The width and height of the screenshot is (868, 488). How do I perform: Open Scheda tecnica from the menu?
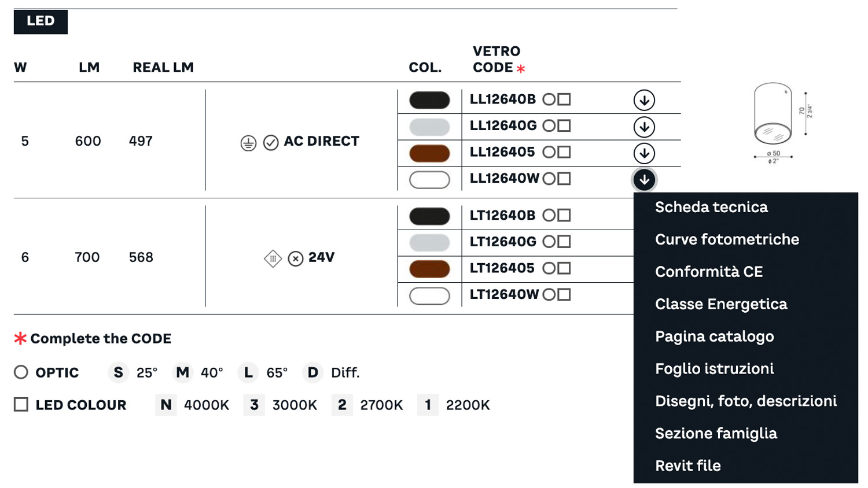pyautogui.click(x=711, y=207)
